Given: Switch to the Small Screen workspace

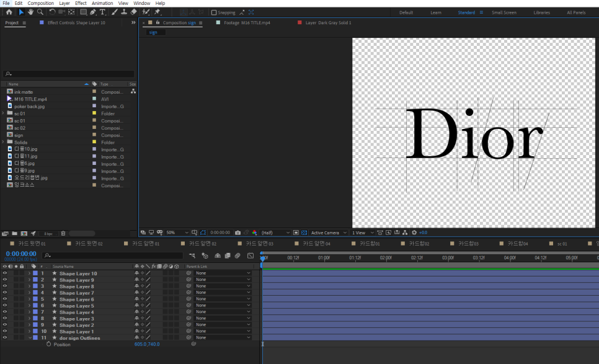Looking at the screenshot, I should (504, 12).
